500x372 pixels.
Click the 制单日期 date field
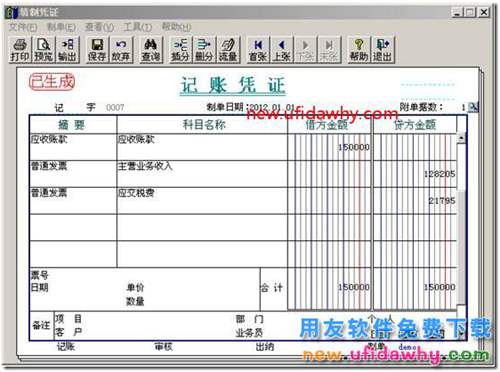[272, 107]
